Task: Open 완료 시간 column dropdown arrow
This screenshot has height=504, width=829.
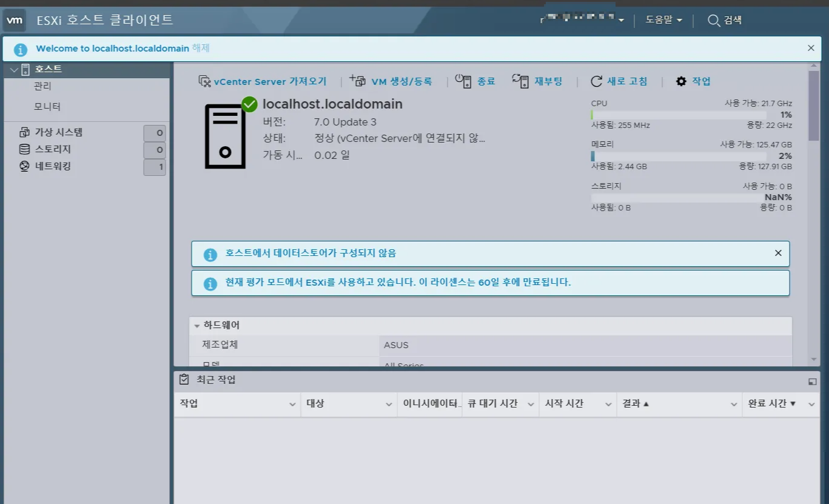Action: coord(812,405)
